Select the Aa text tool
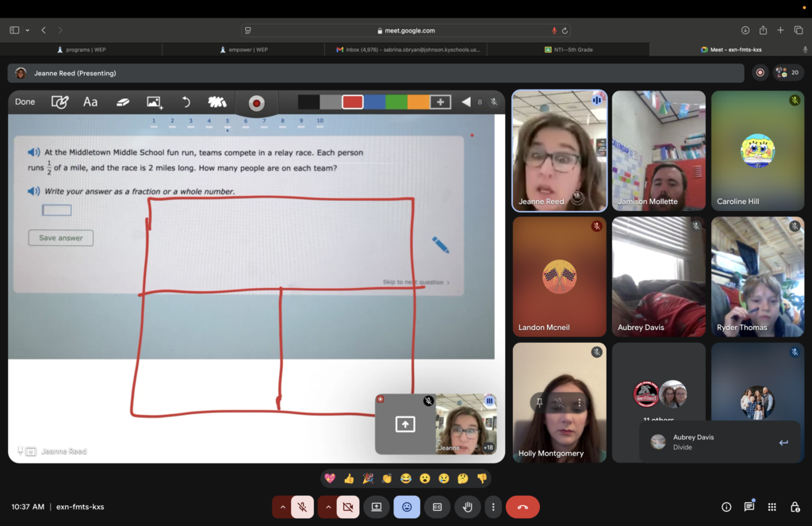This screenshot has height=526, width=812. click(90, 102)
